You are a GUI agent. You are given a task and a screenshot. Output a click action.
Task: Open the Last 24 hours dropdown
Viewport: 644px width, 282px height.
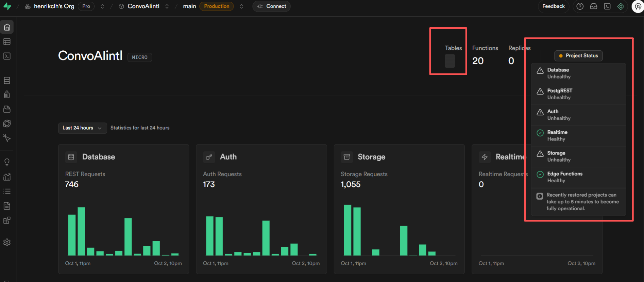[82, 128]
